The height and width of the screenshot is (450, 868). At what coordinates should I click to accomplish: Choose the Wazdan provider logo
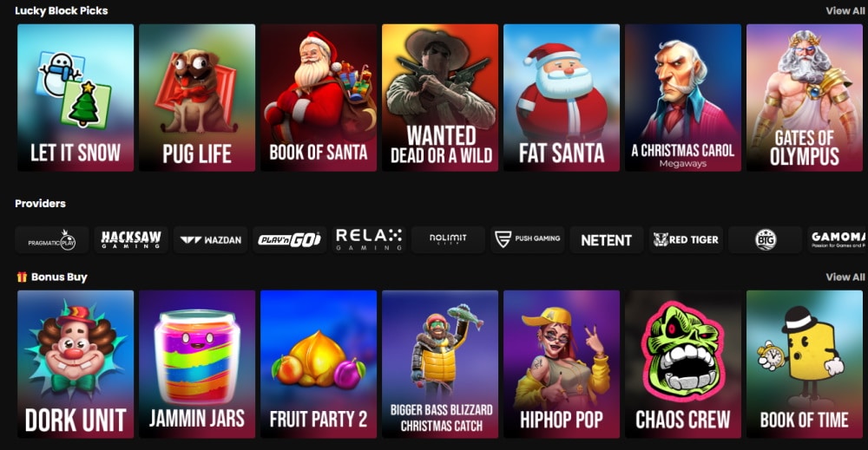[x=210, y=240]
